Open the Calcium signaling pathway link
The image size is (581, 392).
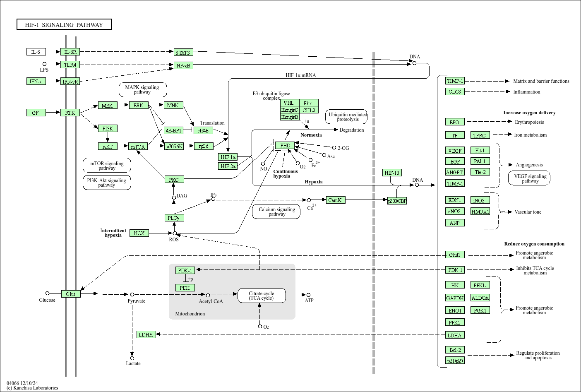[x=276, y=211]
